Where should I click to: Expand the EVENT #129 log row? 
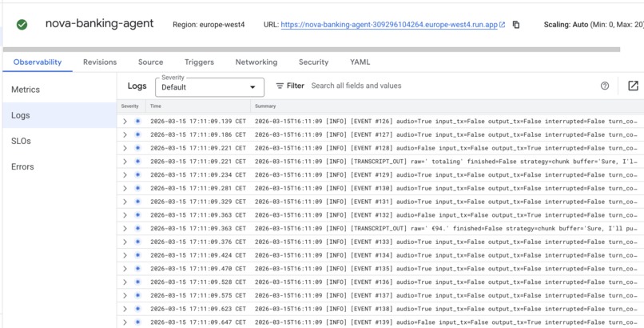point(125,174)
